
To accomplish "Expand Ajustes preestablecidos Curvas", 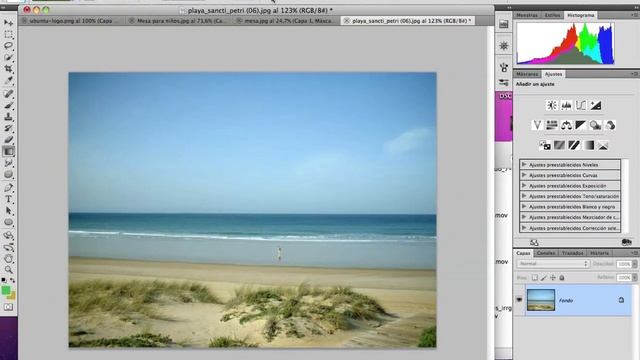I will [524, 175].
